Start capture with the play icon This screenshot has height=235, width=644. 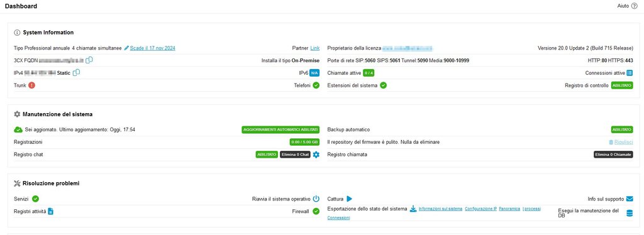click(x=349, y=199)
